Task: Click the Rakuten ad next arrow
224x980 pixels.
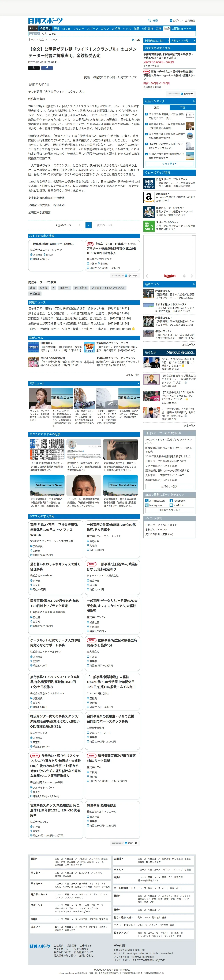Action: (x=192, y=276)
